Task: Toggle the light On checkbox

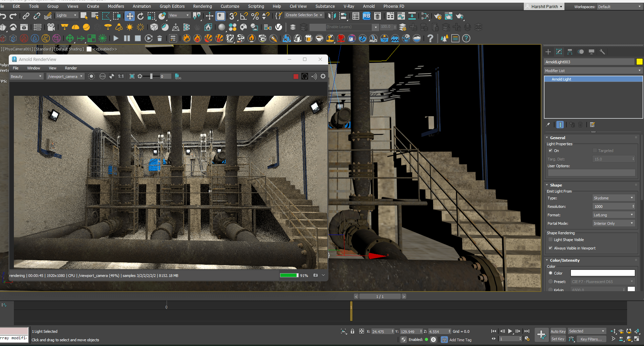Action: 551,151
